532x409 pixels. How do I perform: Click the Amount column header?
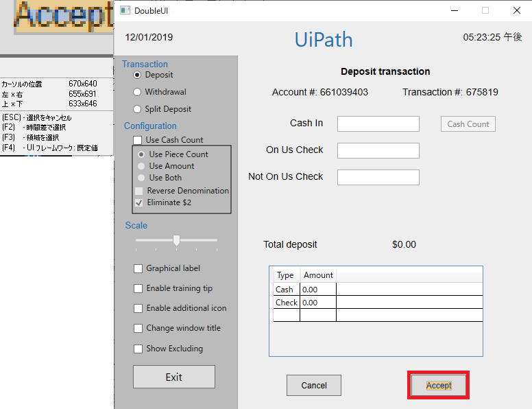tap(318, 275)
